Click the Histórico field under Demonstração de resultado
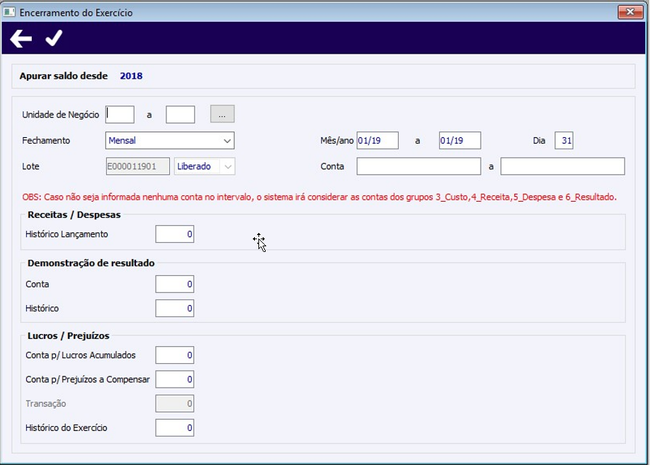 175,308
